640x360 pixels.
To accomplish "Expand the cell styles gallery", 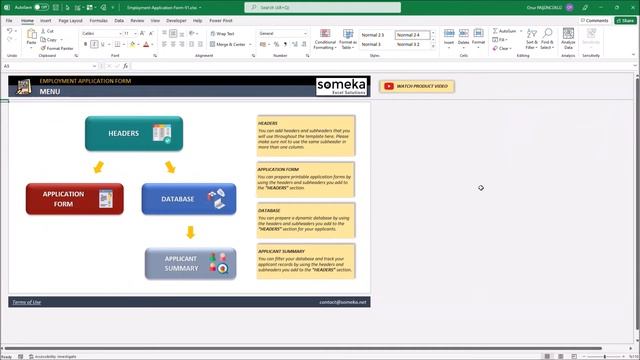I will pyautogui.click(x=433, y=46).
